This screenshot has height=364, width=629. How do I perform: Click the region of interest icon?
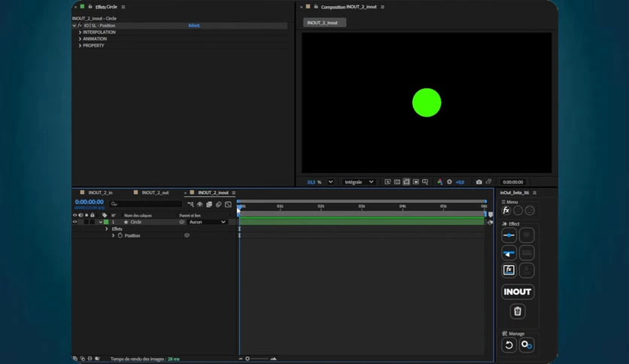415,182
